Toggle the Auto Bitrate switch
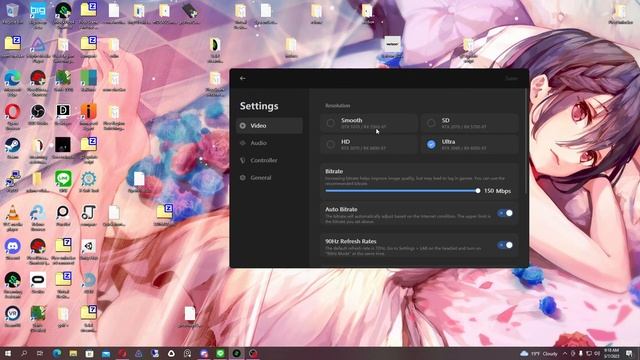The width and height of the screenshot is (640, 360). pyautogui.click(x=505, y=213)
